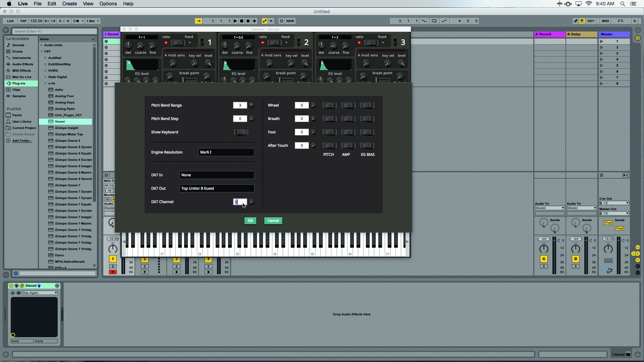Toggle the In/Out section I-O selector
The width and height of the screenshot is (644, 362).
point(638,247)
